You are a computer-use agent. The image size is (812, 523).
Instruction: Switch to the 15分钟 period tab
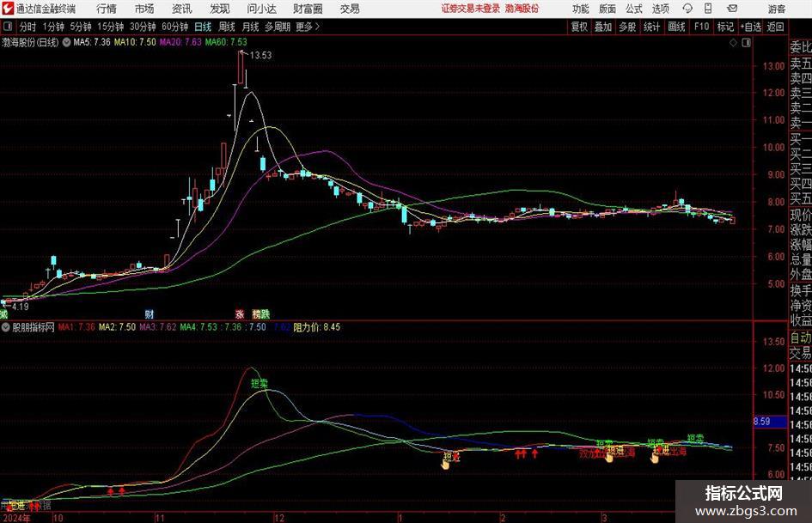[110, 27]
